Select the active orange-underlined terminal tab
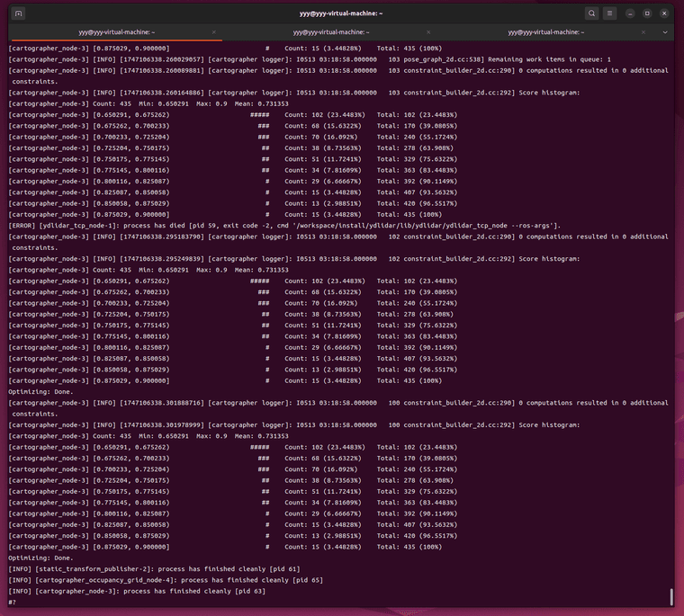Screen dimensions: 684x616 click(116, 32)
